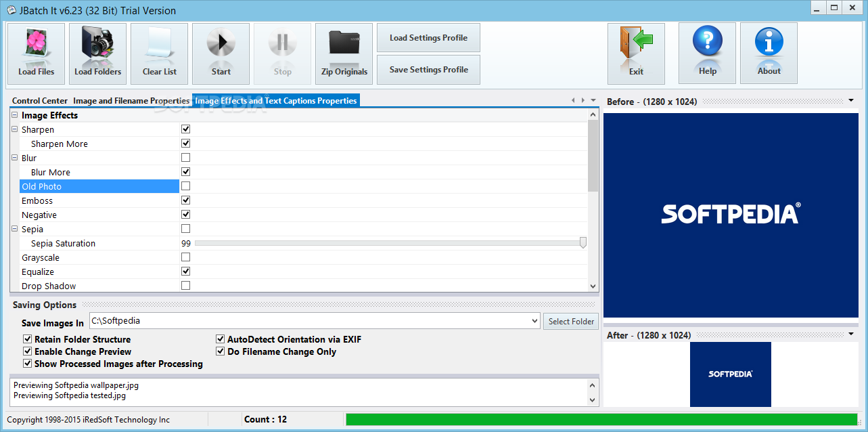This screenshot has width=868, height=432.
Task: Open the About info icon
Action: (x=769, y=53)
